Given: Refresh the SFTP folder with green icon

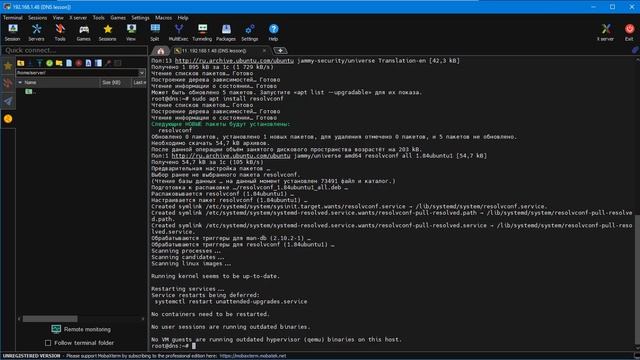Looking at the screenshot, I should click(x=49, y=63).
